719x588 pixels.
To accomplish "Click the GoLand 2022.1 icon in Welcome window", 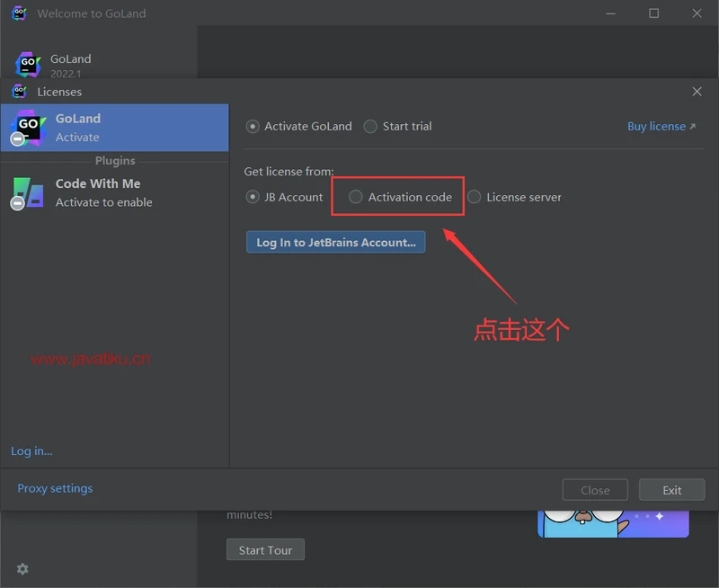I will coord(28,64).
